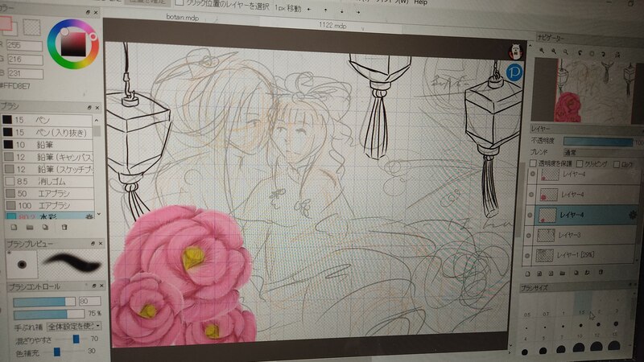Click the transparent color swatch

pos(31,27)
